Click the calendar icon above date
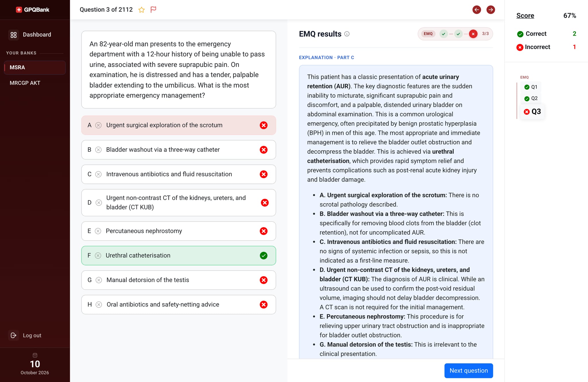Viewport: 588px width, 382px height. click(x=35, y=355)
